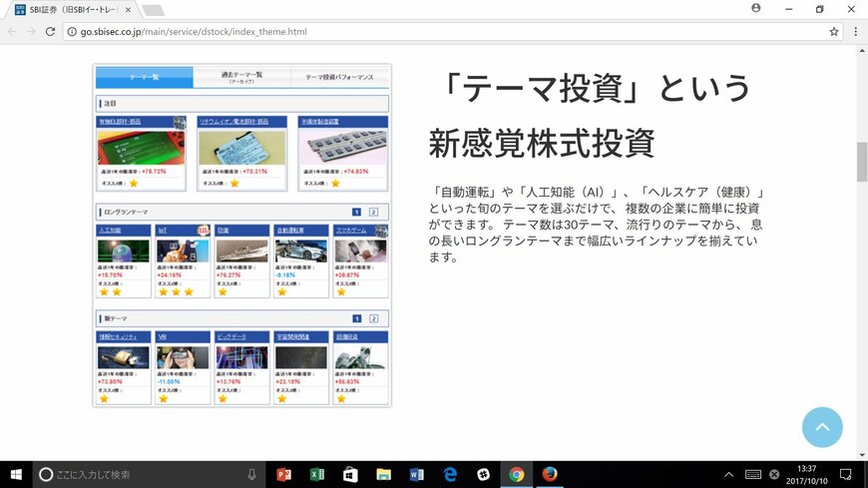Open the Windows action center notifications

(845, 474)
